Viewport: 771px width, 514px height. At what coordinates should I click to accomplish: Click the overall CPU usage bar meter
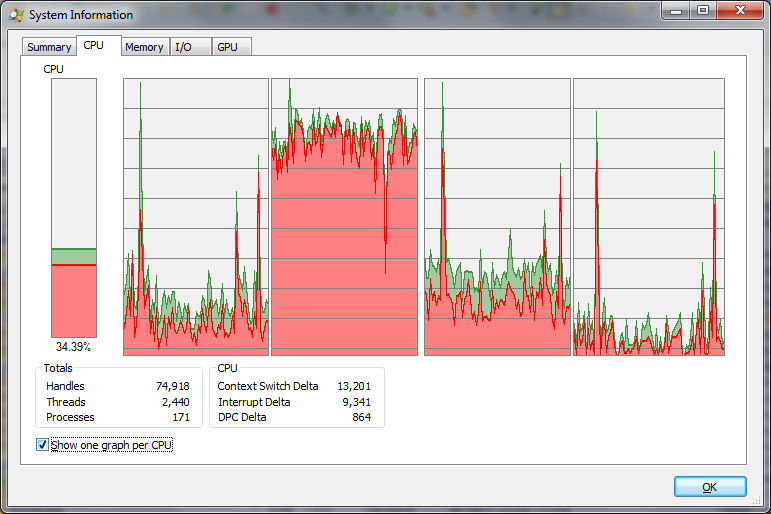(74, 208)
